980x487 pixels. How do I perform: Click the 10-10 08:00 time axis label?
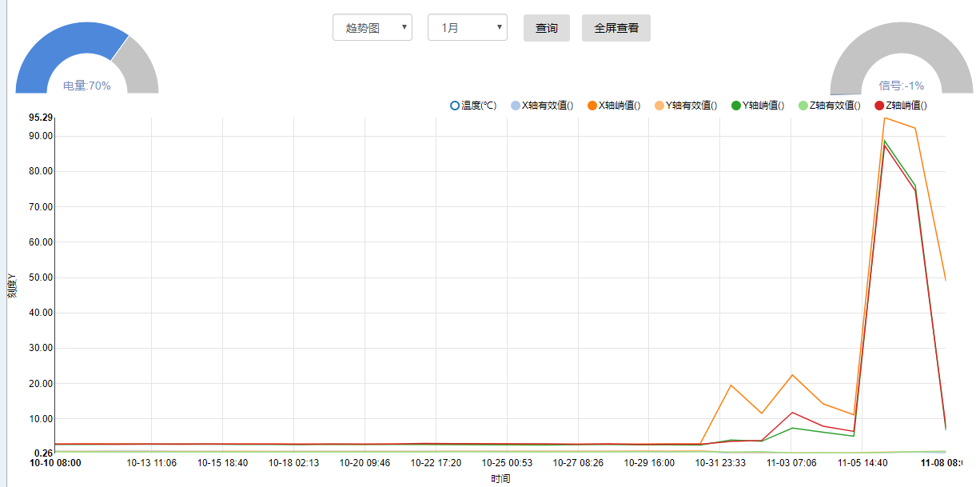pyautogui.click(x=55, y=462)
